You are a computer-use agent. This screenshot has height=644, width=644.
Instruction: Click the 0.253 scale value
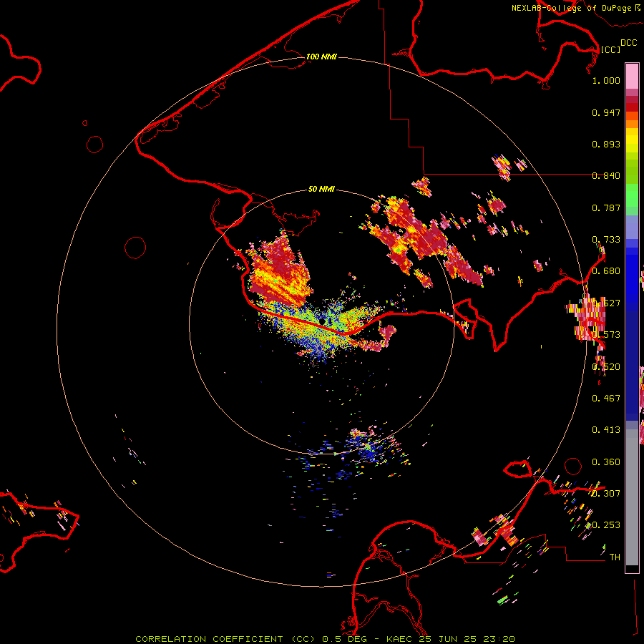[606, 525]
